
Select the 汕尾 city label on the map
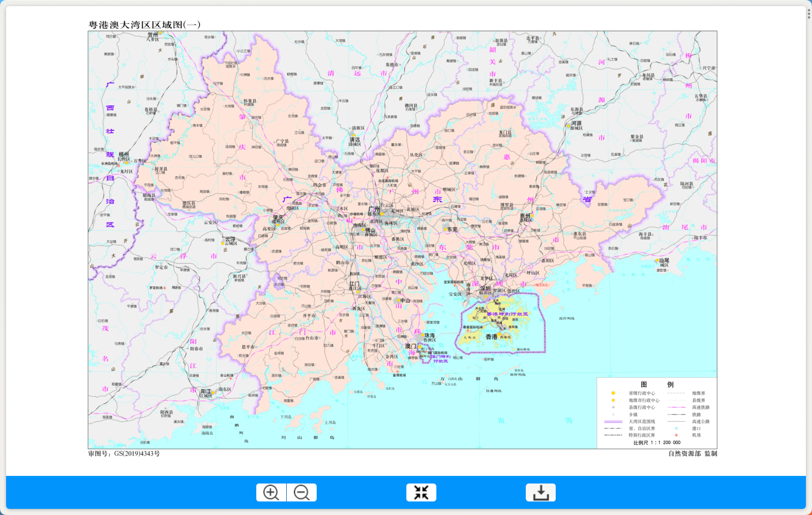(664, 261)
